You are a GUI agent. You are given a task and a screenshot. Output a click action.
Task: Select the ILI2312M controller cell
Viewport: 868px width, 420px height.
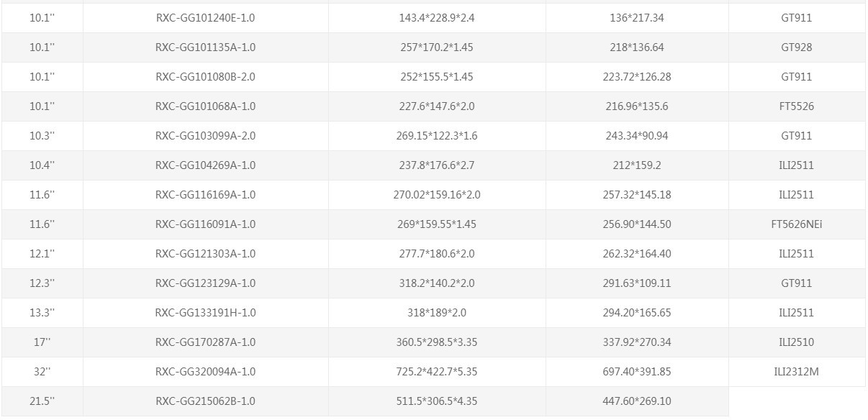(x=796, y=372)
